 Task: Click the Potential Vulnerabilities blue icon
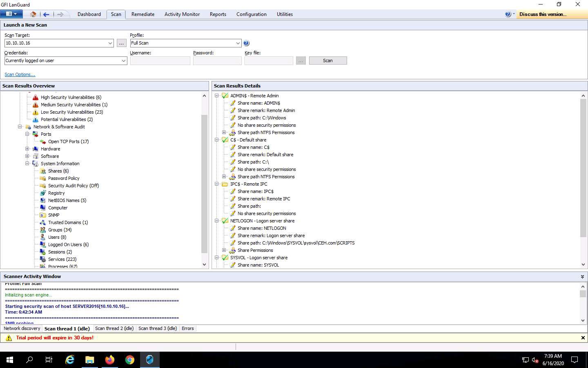coord(36,119)
